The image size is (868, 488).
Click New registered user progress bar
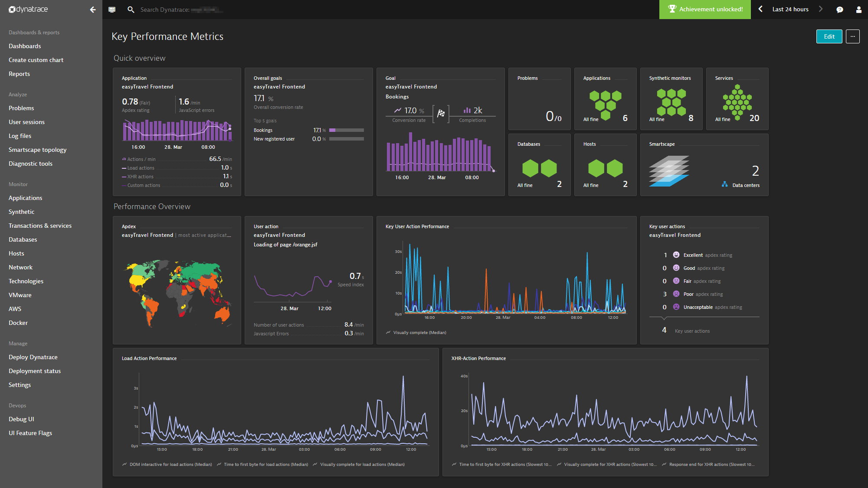[x=346, y=139]
